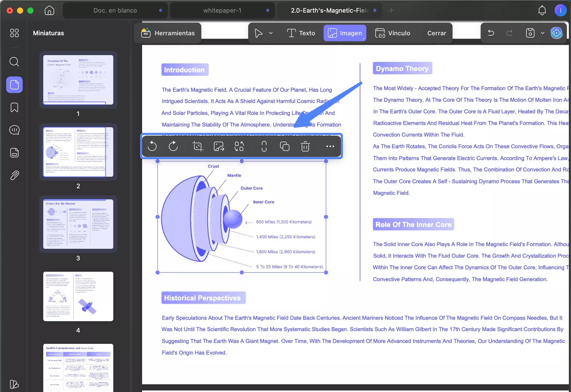
Task: Click the bottom-right image resize handle
Action: (x=326, y=272)
